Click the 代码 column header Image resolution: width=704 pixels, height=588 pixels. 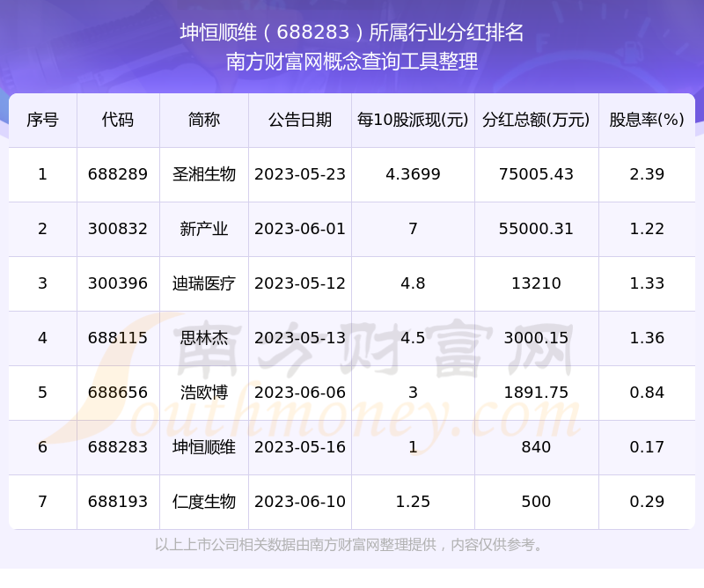[x=118, y=120]
